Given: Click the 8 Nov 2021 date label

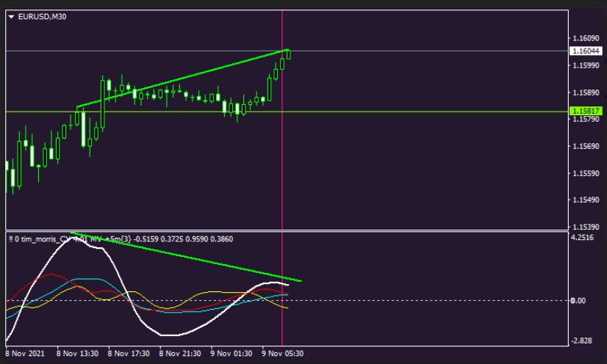Looking at the screenshot, I should 25,353.
